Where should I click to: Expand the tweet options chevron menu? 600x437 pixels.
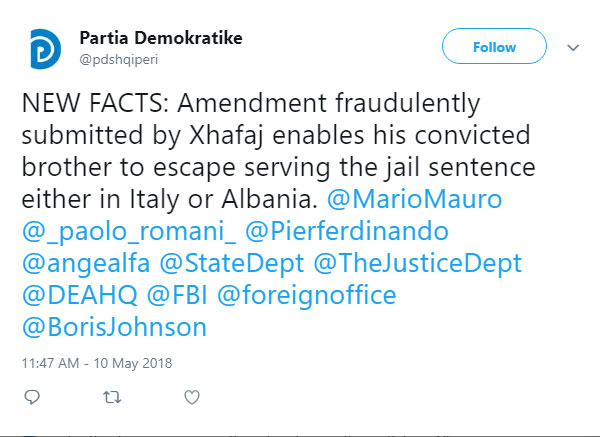pyautogui.click(x=574, y=47)
